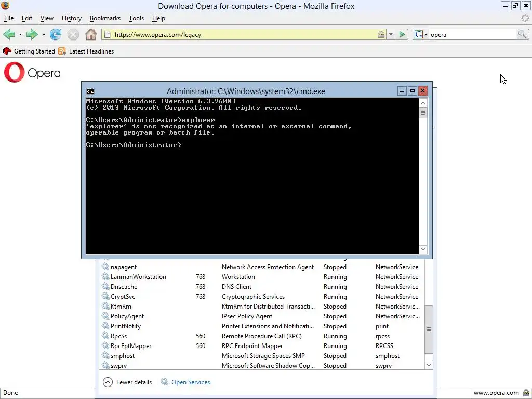This screenshot has width=532, height=399.
Task: Click the Latest Headlines RSS feed icon
Action: coord(62,51)
